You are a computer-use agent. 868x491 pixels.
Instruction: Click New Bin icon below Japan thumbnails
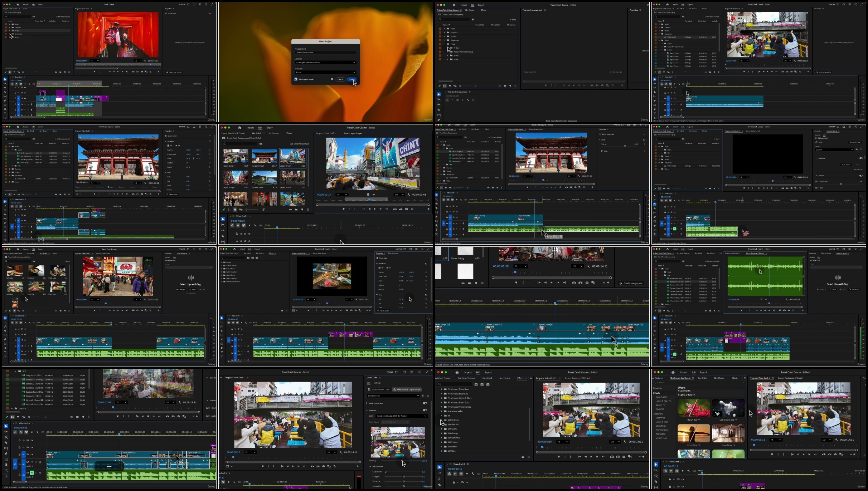(296, 210)
